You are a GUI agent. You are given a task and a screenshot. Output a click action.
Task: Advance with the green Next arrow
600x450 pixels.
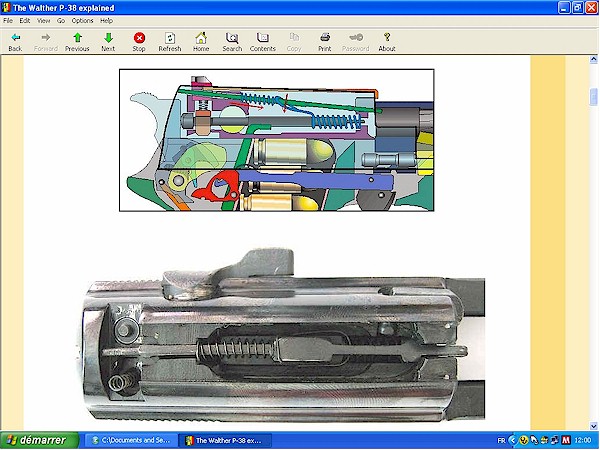coord(108,42)
